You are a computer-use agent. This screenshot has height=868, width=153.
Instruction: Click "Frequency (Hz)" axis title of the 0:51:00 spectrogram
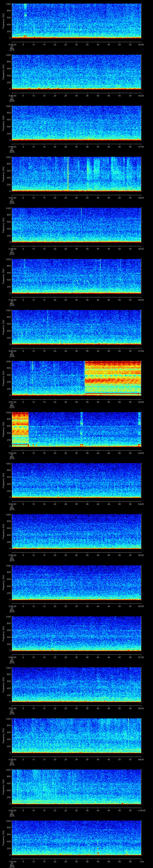point(3,378)
